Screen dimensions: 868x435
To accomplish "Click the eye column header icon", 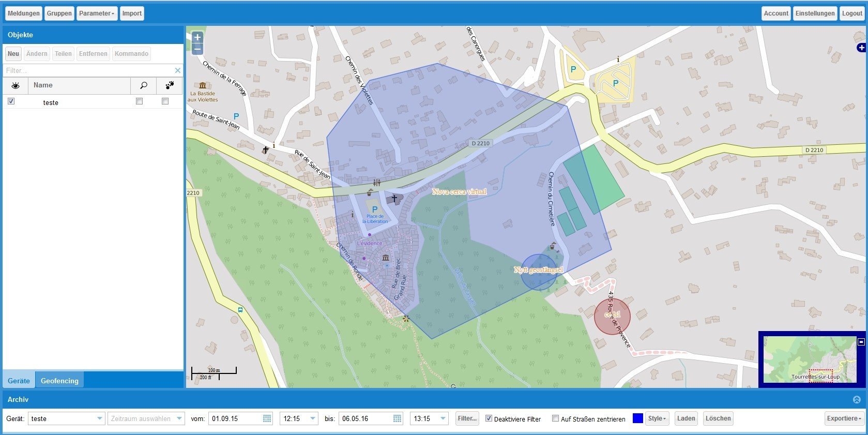I will 16,85.
